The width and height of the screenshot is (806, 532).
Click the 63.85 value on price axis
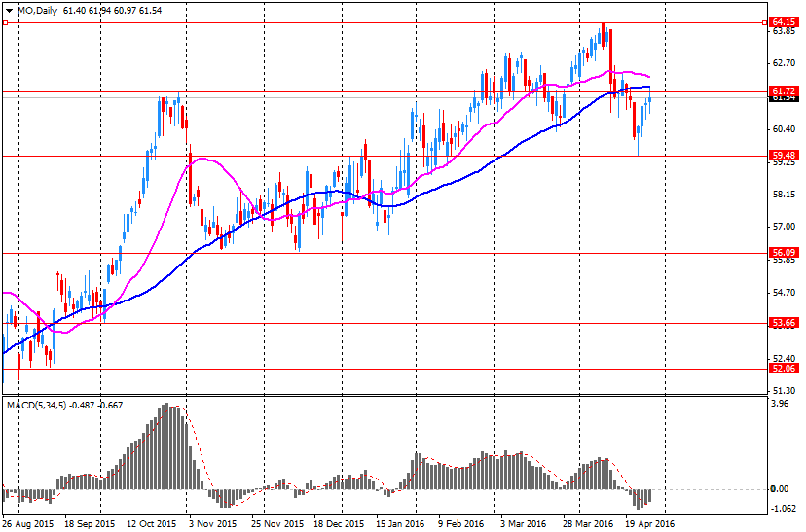[784, 31]
